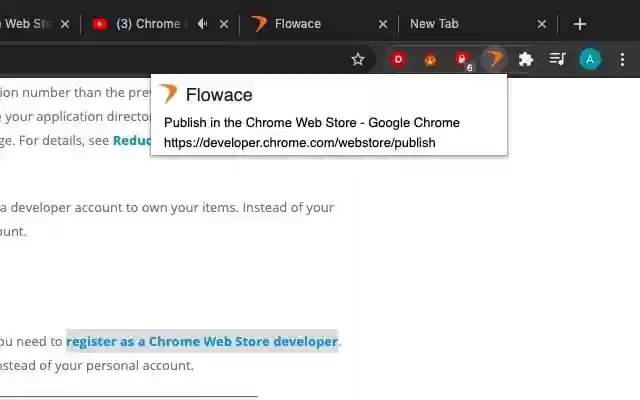Close the New Tab tab
Screen dimensions: 640x400
click(x=542, y=24)
